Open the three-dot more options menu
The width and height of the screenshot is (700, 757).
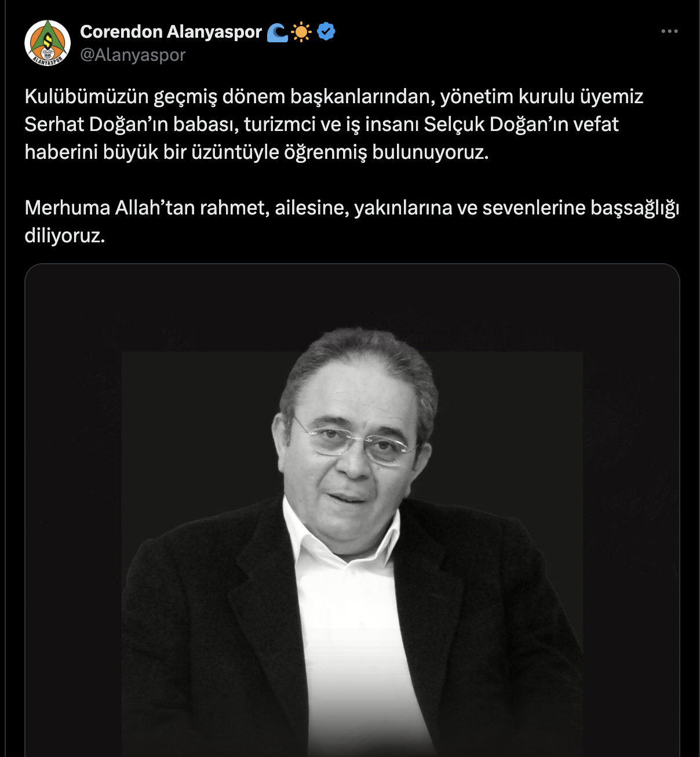coord(669,31)
